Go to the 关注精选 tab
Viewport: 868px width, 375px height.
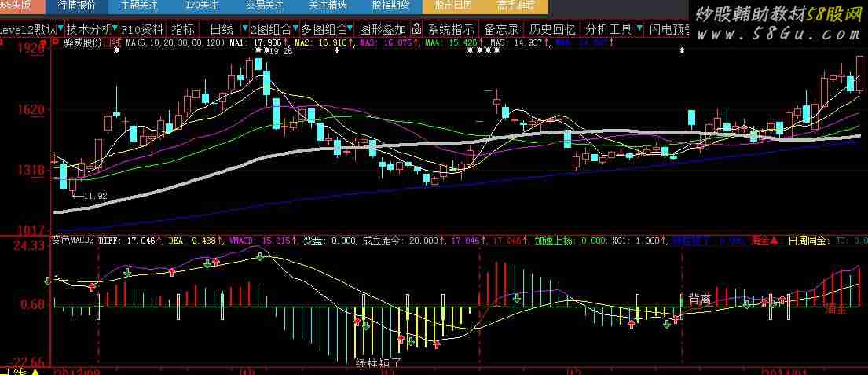pyautogui.click(x=328, y=6)
